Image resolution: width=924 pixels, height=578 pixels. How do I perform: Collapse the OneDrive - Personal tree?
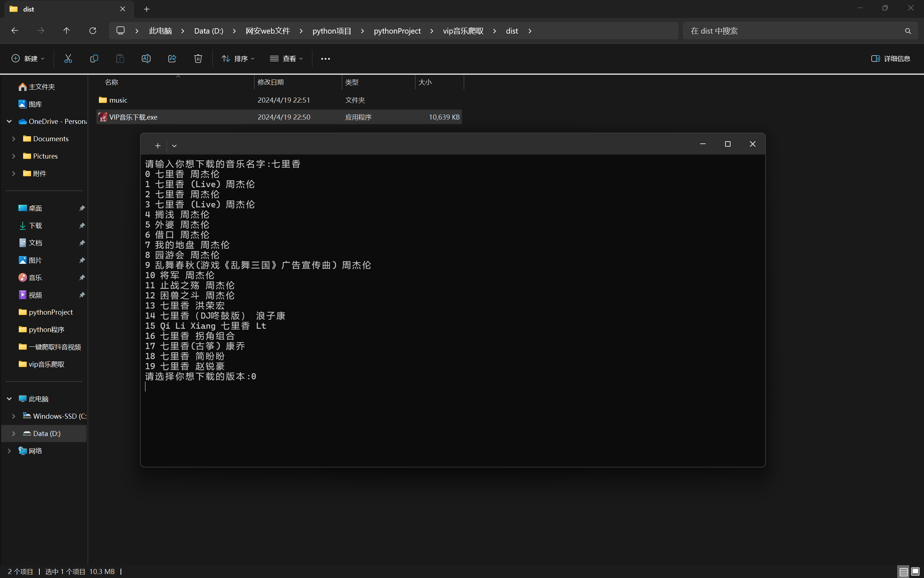(9, 122)
